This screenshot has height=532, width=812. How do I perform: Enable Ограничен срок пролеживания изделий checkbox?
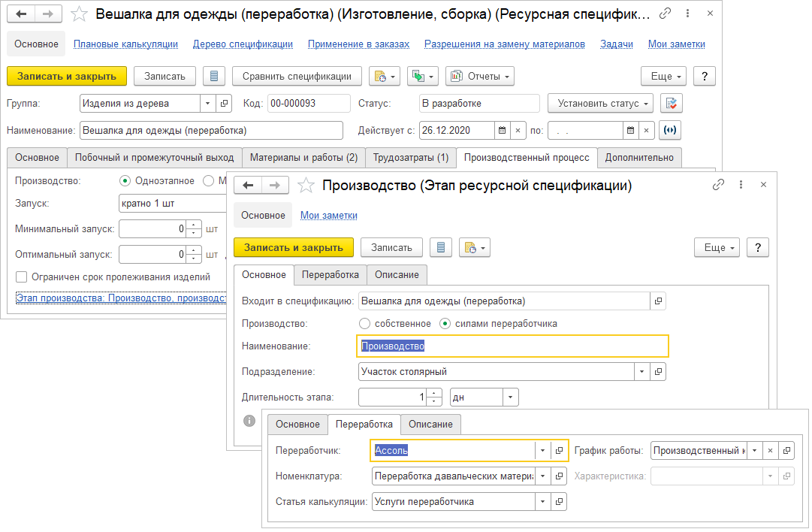click(22, 277)
